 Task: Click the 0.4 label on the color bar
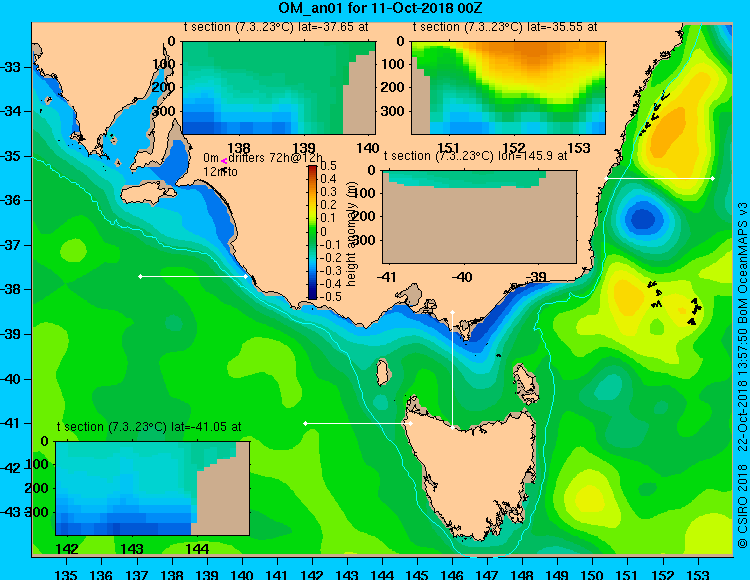[x=328, y=179]
